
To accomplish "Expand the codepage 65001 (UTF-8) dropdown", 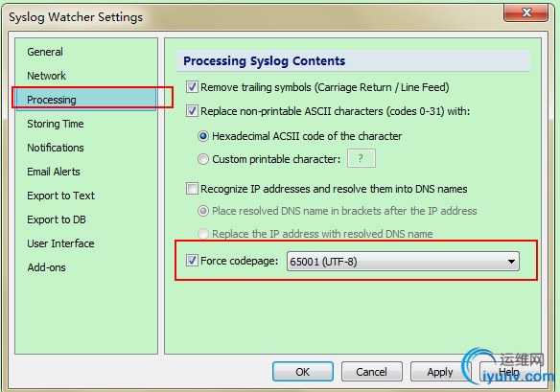I will [x=403, y=262].
